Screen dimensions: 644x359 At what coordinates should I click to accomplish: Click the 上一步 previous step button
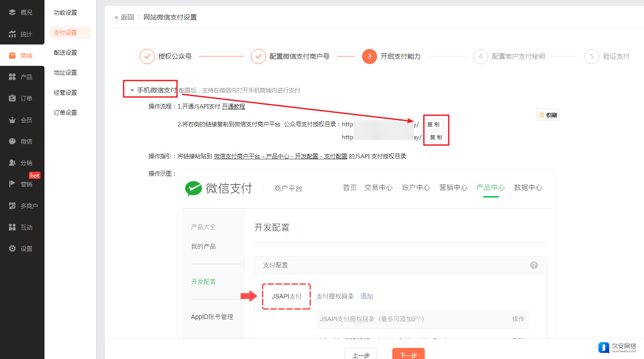pos(361,355)
